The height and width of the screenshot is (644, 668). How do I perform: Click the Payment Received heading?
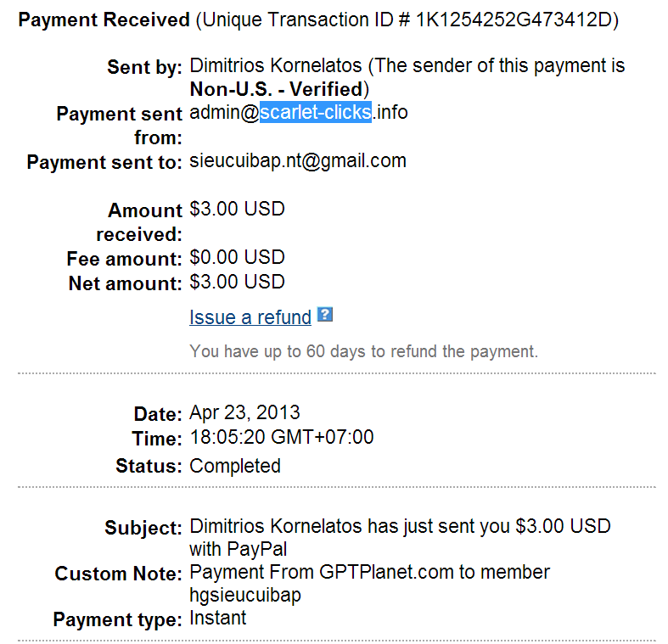tap(104, 20)
